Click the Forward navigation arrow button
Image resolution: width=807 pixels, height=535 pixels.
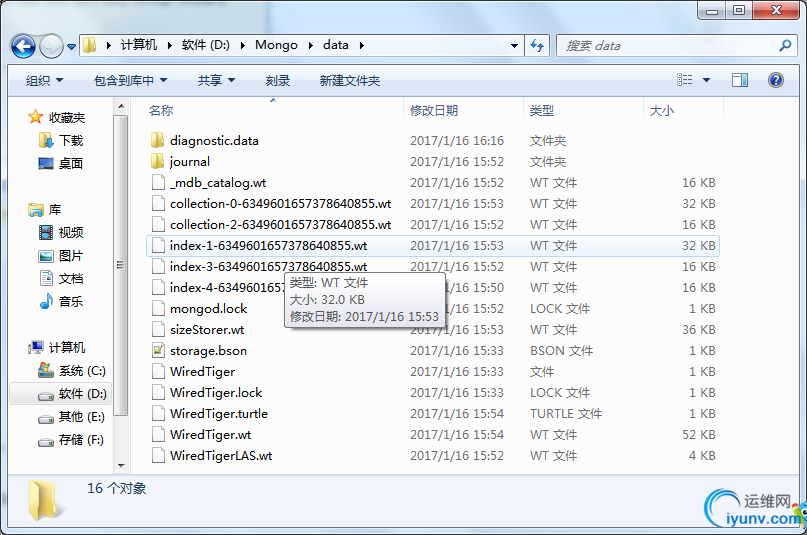point(51,47)
